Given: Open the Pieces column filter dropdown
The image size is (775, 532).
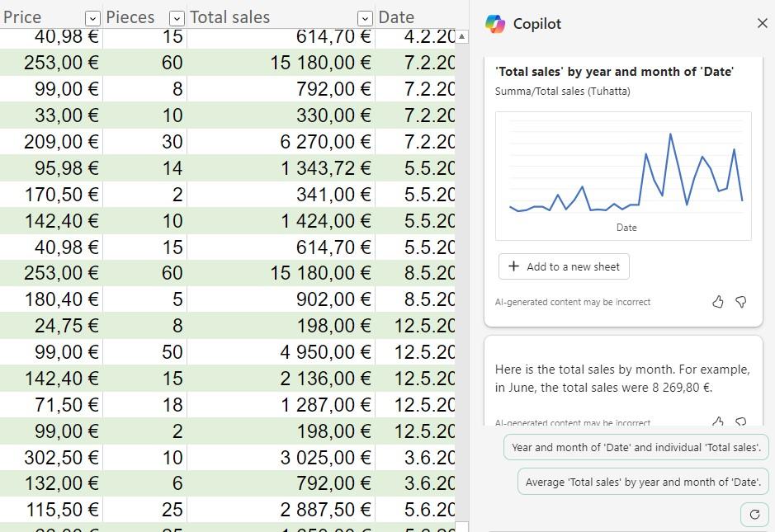Looking at the screenshot, I should pos(176,18).
